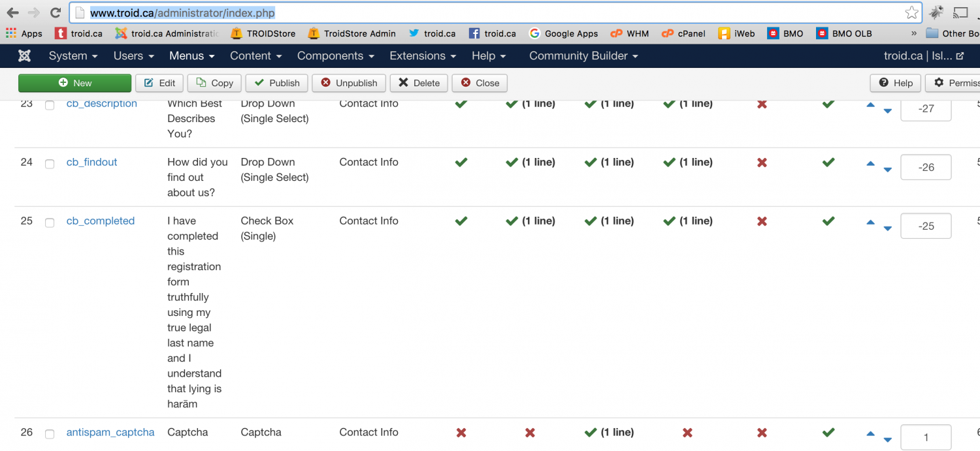Click 'How did you find out about us?' text
This screenshot has width=980, height=451.
point(197,178)
